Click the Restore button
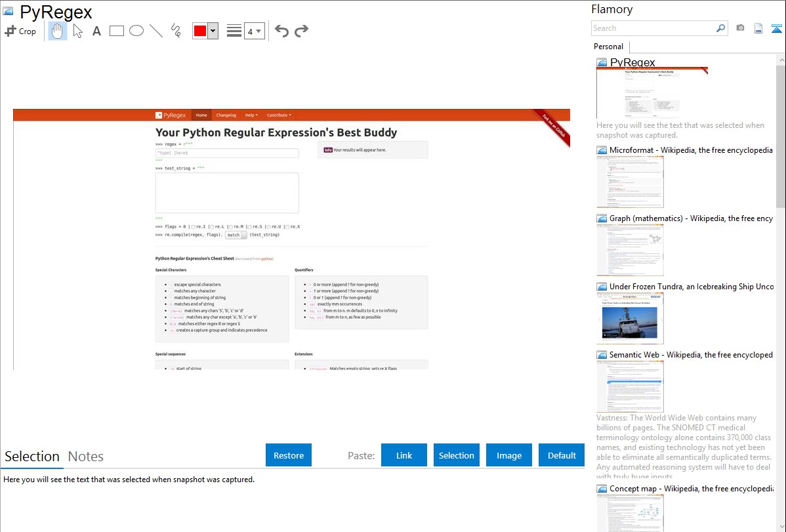The width and height of the screenshot is (786, 532). click(x=289, y=455)
